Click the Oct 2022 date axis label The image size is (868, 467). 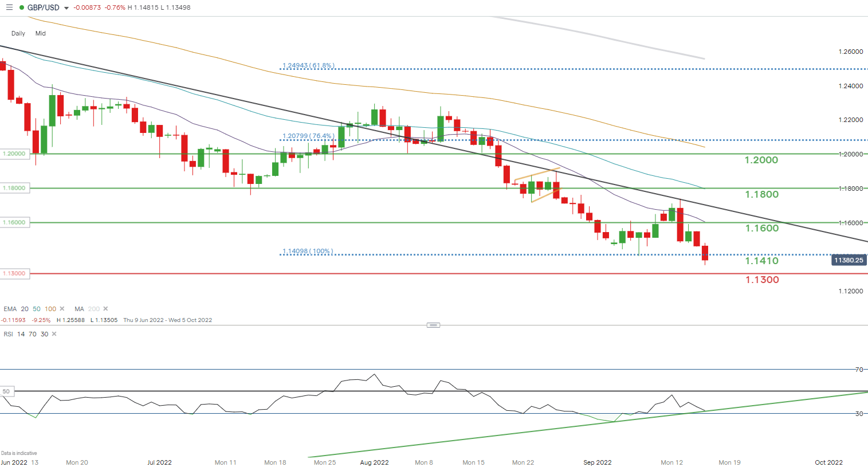pos(829,462)
